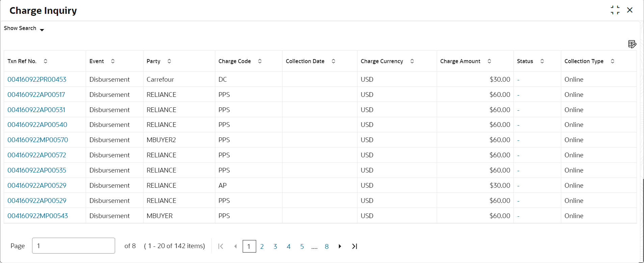Viewport: 644px width, 263px height.
Task: Collapse the Charge Inquiry window size
Action: tap(615, 10)
